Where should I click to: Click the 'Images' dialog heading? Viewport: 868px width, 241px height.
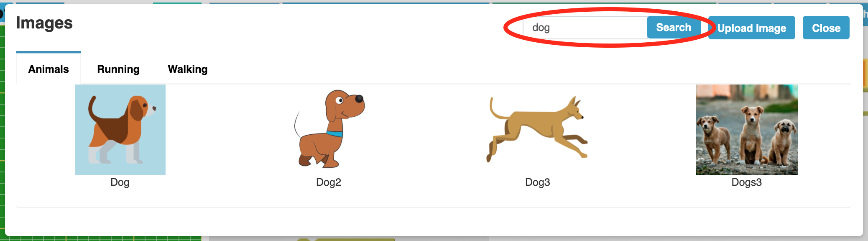(44, 23)
